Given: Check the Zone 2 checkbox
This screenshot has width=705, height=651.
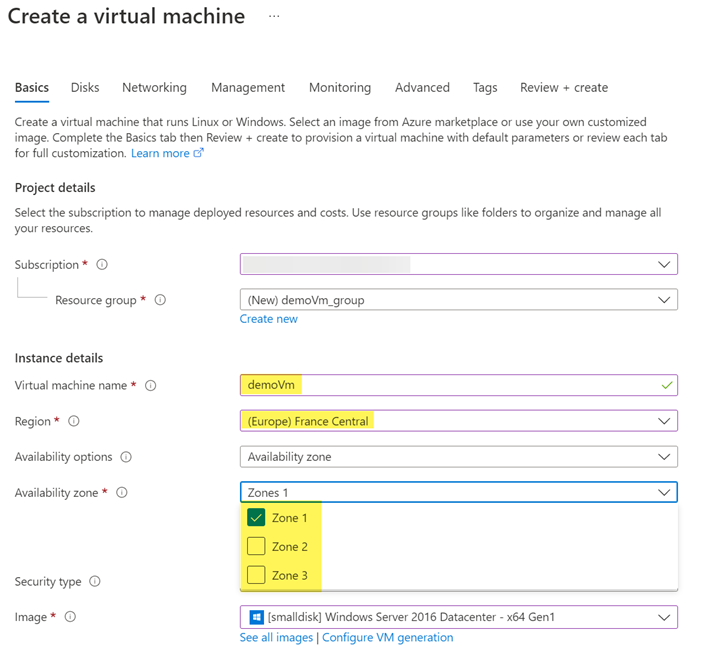Looking at the screenshot, I should point(256,546).
